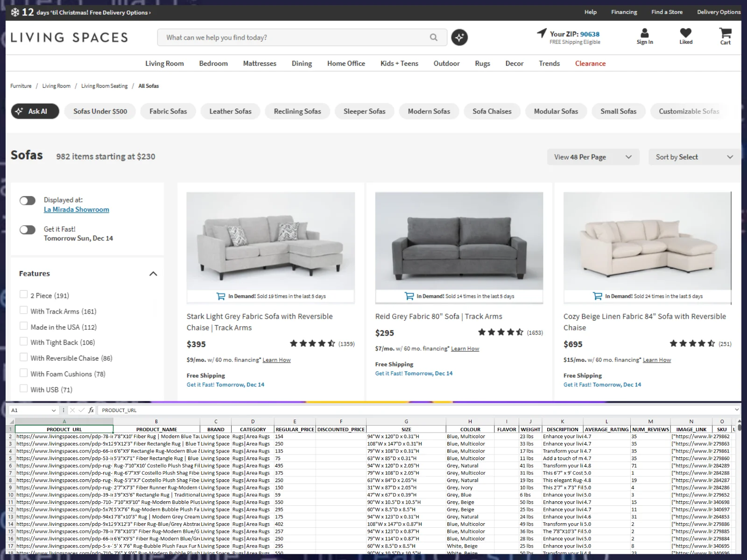Check the With Foam Cushions (78) filter
Screen dimensions: 747x560
click(23, 373)
